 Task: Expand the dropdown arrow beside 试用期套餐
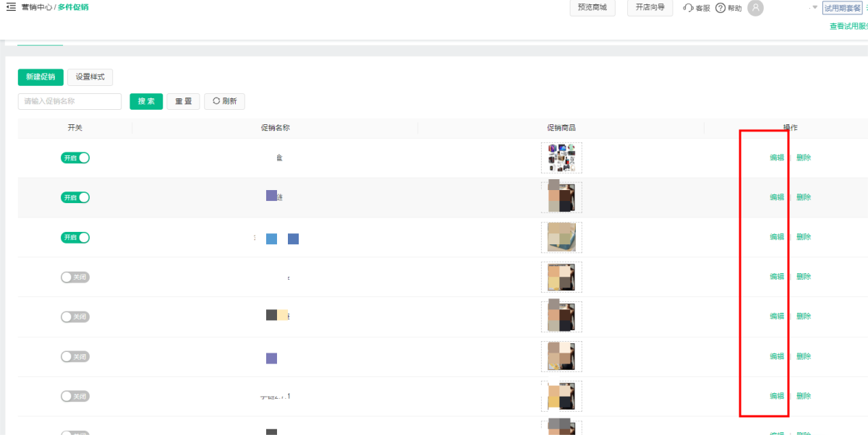(814, 8)
